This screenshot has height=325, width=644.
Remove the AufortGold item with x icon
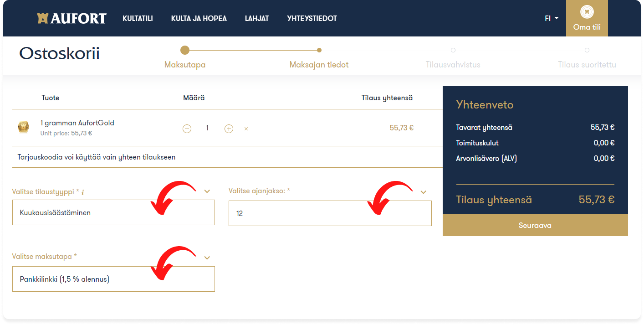246,129
